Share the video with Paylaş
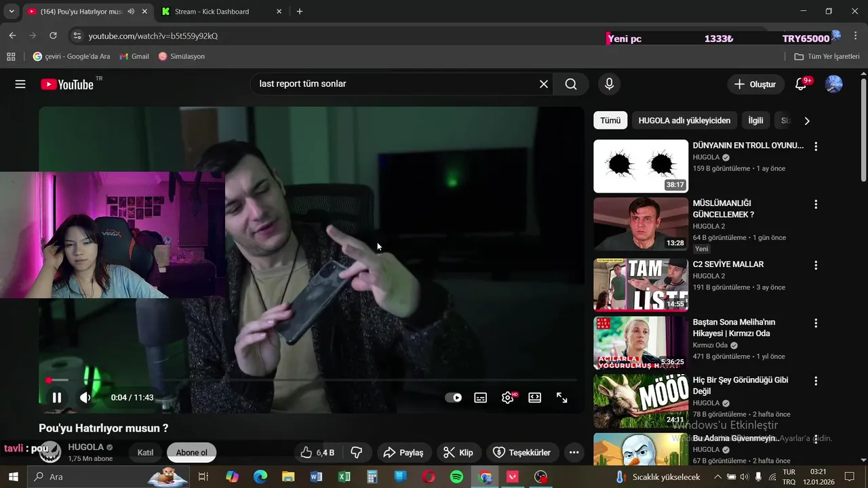Image resolution: width=868 pixels, height=488 pixels. (x=403, y=452)
